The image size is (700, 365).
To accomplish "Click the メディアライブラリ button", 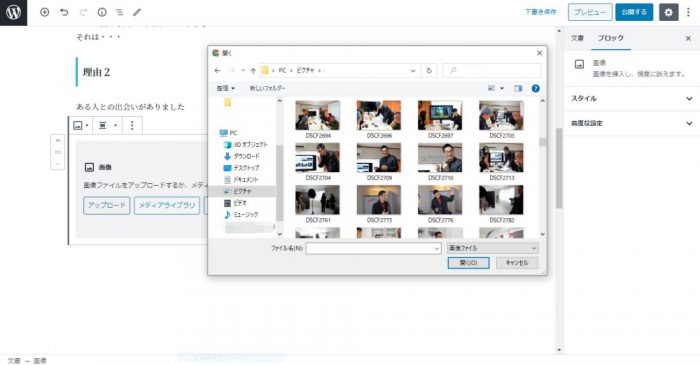I will (167, 205).
